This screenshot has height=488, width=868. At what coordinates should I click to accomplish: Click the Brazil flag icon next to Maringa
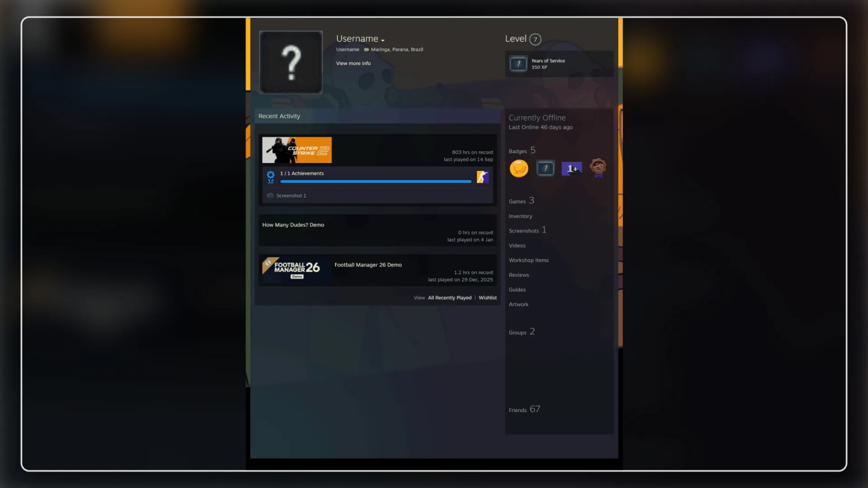tap(367, 50)
